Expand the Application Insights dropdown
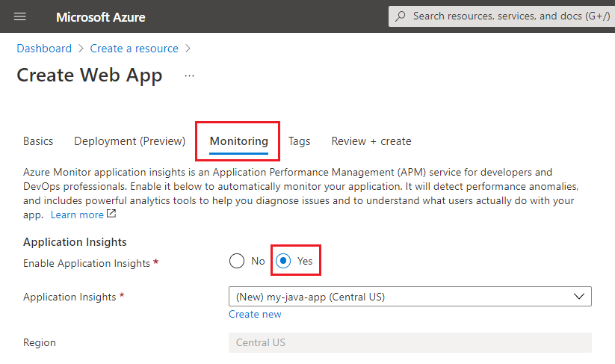The height and width of the screenshot is (364, 615). click(410, 297)
